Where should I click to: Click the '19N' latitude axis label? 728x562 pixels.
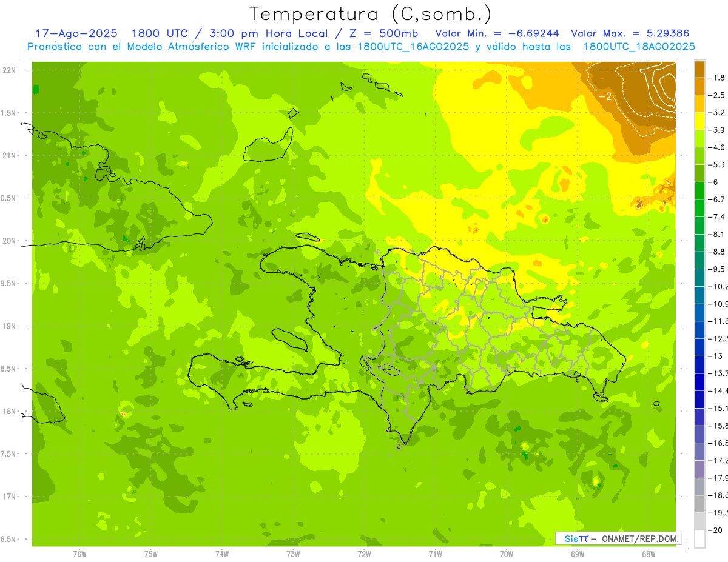(x=9, y=326)
